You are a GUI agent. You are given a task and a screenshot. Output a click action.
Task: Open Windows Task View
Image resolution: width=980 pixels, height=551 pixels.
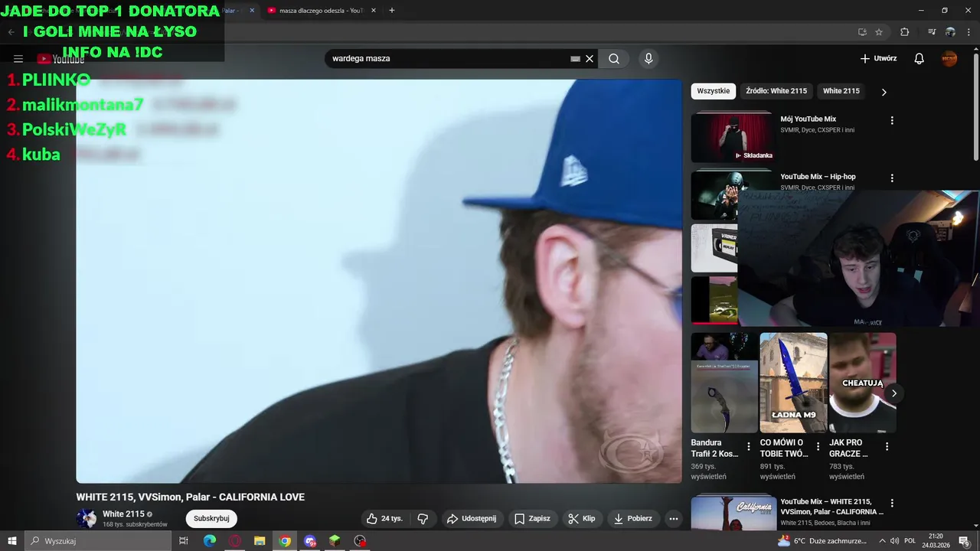tap(184, 541)
